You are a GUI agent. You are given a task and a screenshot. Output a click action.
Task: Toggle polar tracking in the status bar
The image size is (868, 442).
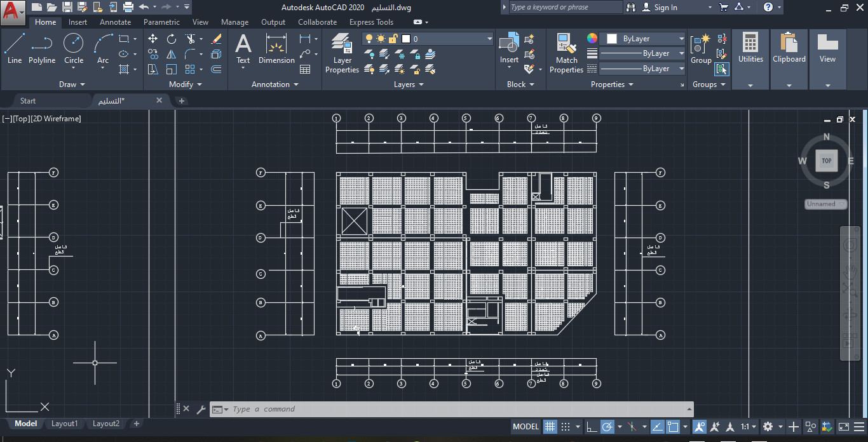point(607,426)
